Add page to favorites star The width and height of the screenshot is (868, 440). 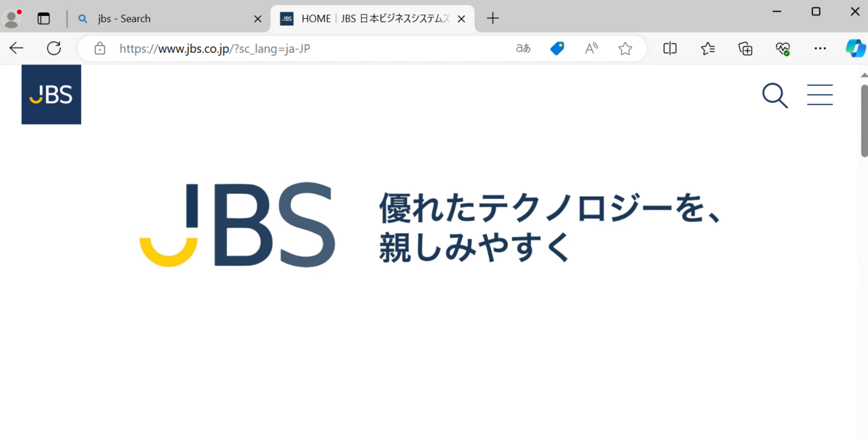[625, 48]
